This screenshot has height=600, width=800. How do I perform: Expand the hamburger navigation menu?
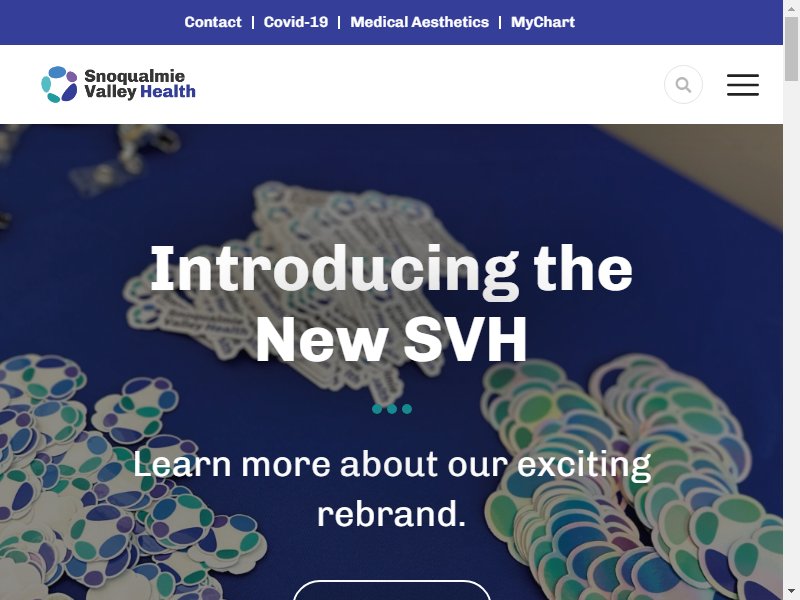(x=743, y=85)
